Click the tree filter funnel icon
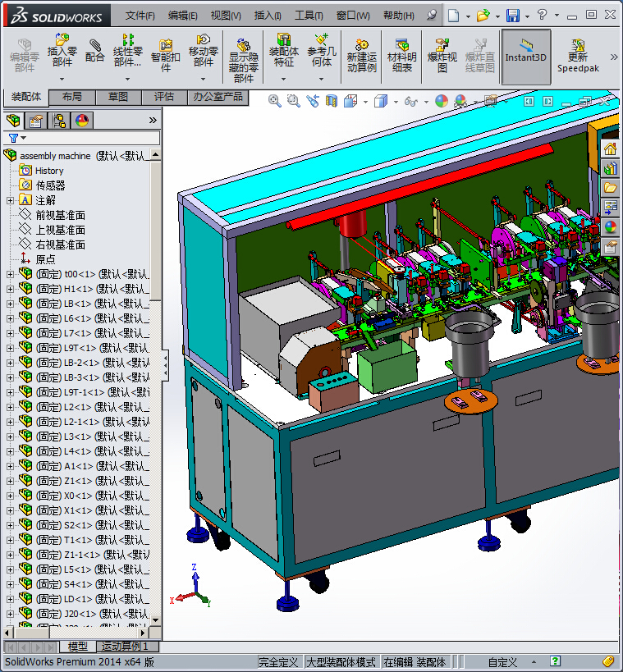The image size is (623, 672). click(14, 138)
